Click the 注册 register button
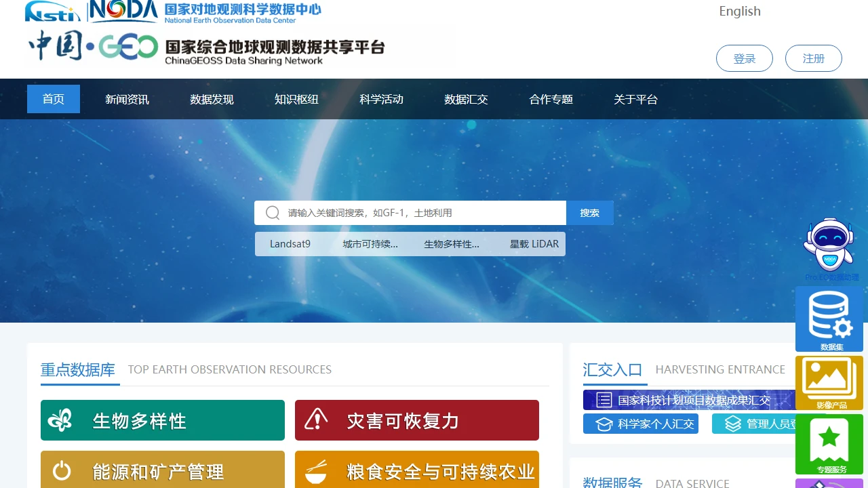 pyautogui.click(x=813, y=58)
